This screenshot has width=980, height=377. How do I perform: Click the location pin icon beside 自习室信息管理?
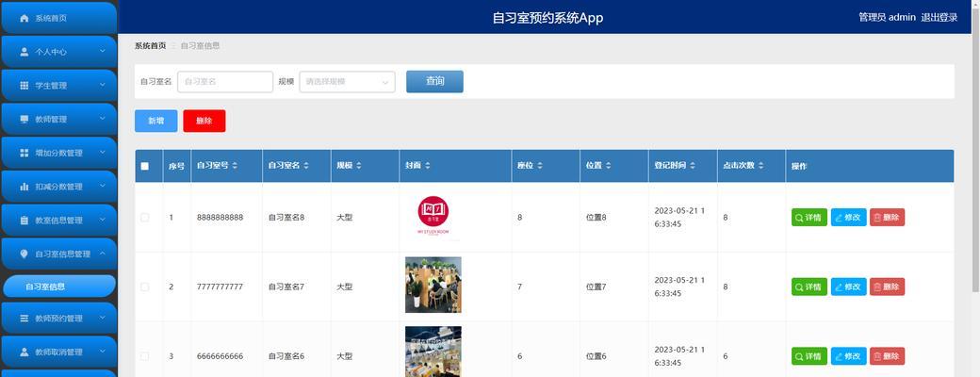pyautogui.click(x=24, y=254)
